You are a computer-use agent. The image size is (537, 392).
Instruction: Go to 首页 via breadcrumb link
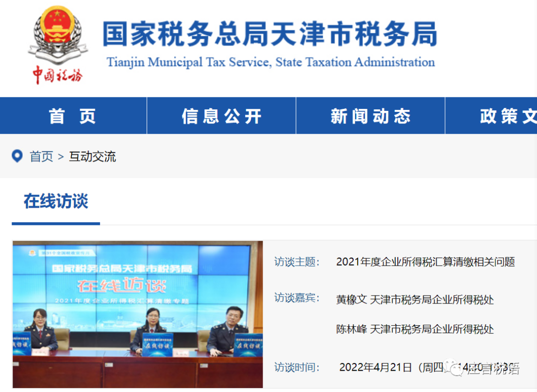point(41,157)
